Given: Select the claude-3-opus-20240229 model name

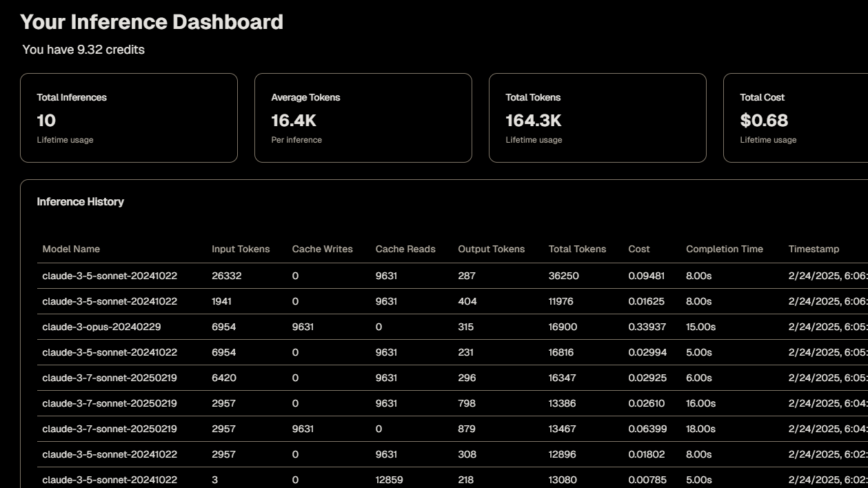Looking at the screenshot, I should coord(101,327).
